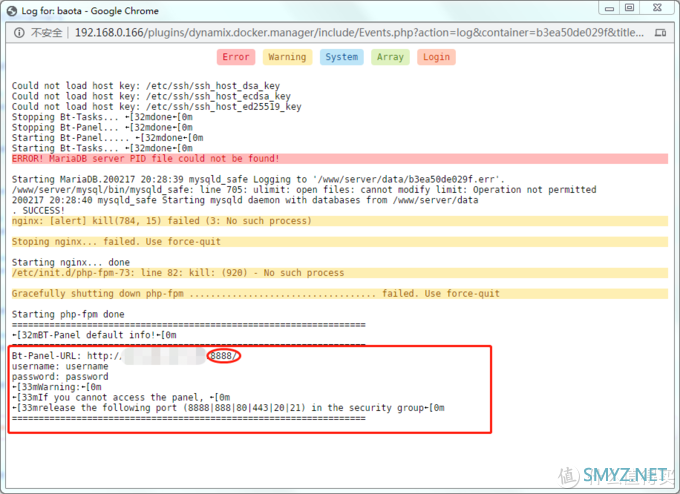Image resolution: width=680 pixels, height=494 pixels.
Task: Click the Error filter label
Action: coord(236,57)
